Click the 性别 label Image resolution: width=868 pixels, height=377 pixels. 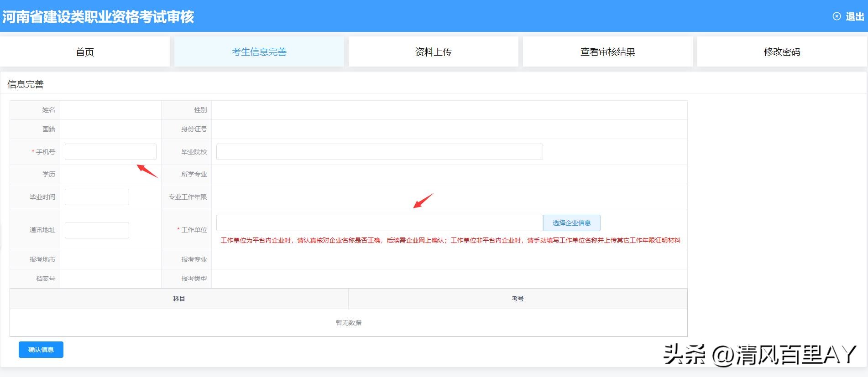200,110
